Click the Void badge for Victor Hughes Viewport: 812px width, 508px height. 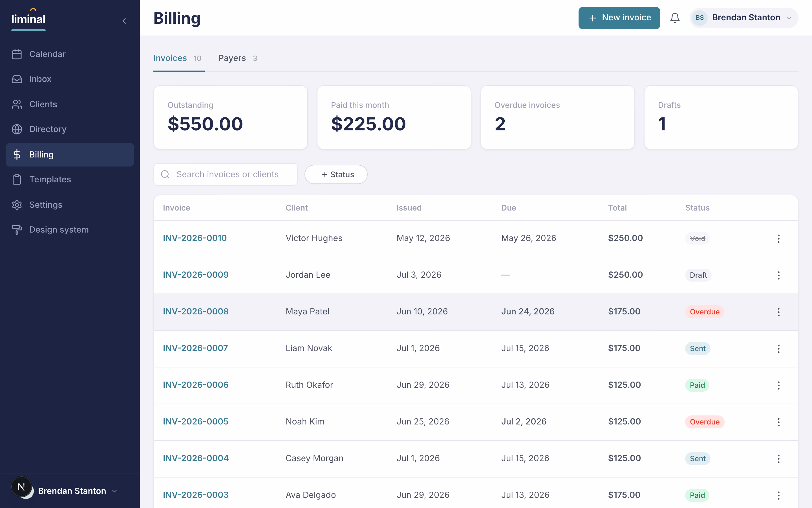pyautogui.click(x=697, y=238)
